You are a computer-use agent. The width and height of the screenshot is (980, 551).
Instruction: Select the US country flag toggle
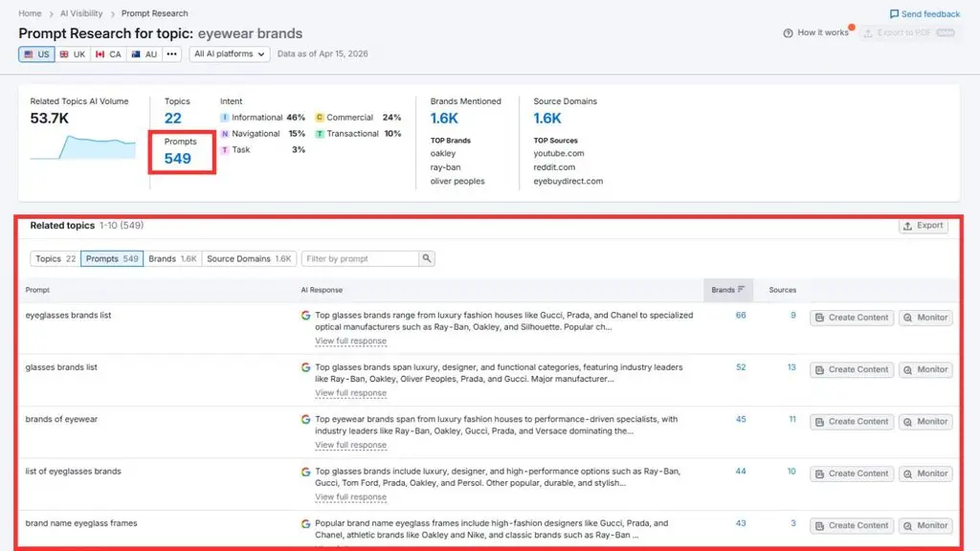click(36, 55)
